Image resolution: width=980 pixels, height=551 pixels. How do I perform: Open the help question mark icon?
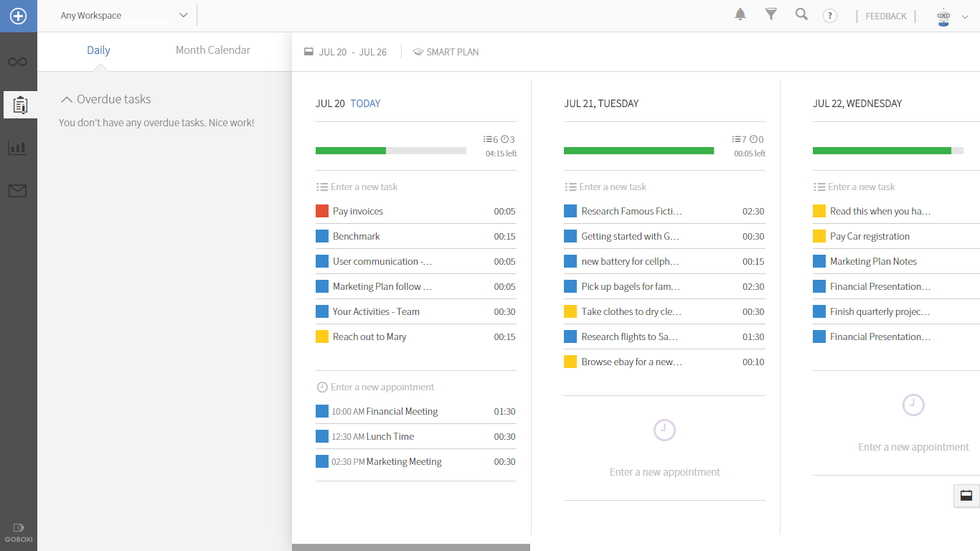pyautogui.click(x=830, y=16)
